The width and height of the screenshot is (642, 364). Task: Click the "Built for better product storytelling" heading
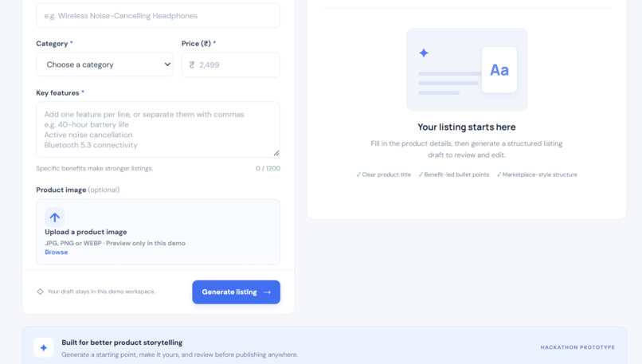coord(122,342)
